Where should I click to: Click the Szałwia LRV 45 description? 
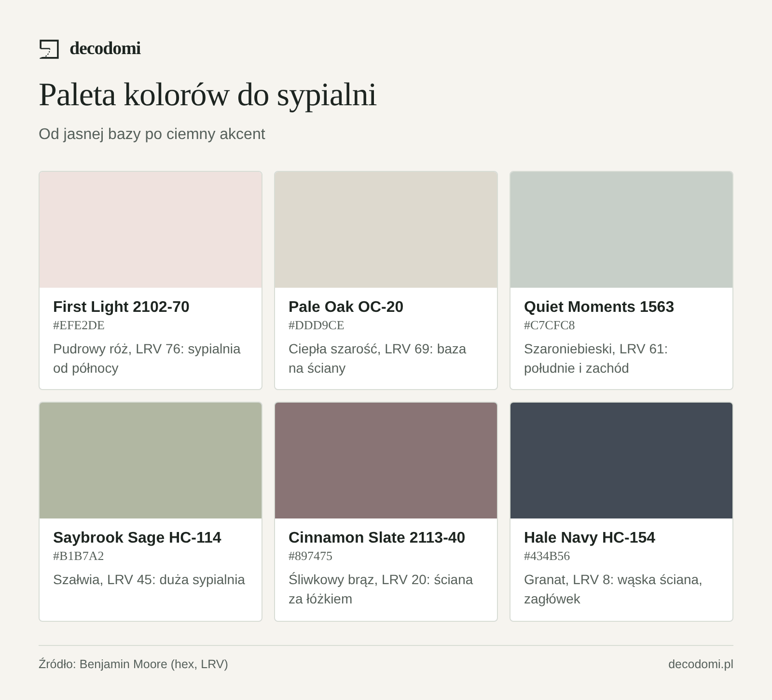[x=149, y=579]
